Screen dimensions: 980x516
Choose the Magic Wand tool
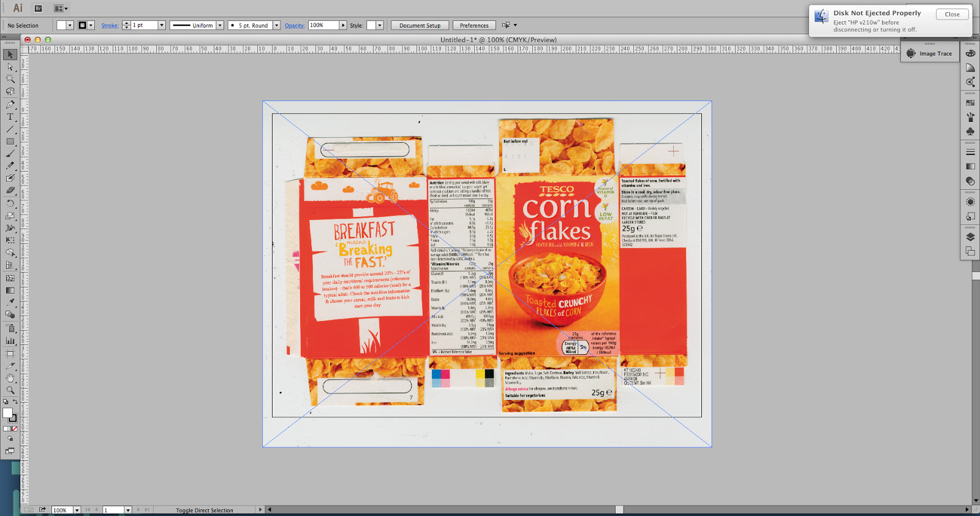10,79
